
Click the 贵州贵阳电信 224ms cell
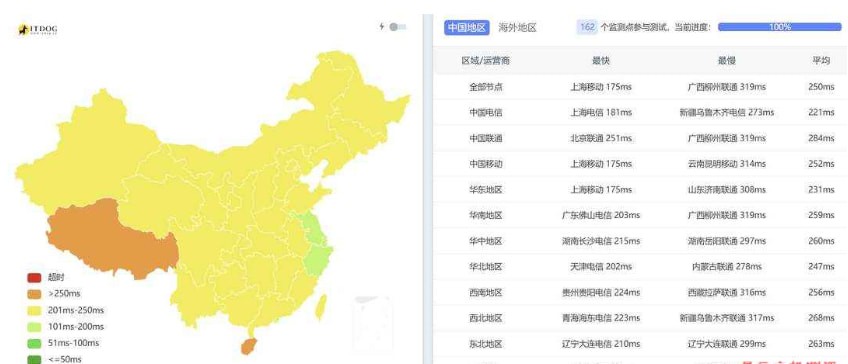coord(600,293)
